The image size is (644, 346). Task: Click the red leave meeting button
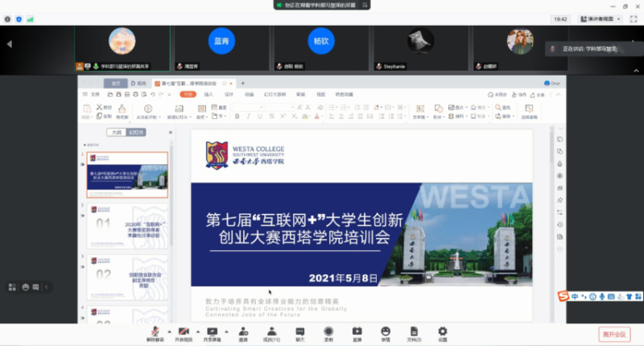click(x=615, y=333)
